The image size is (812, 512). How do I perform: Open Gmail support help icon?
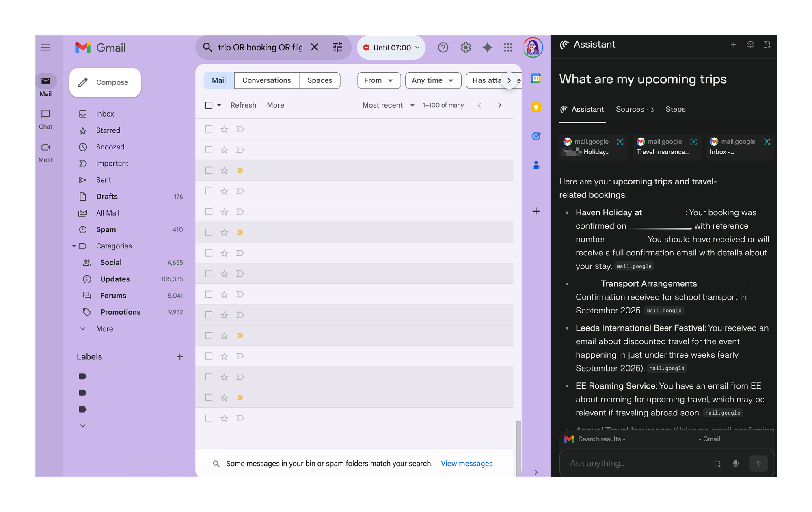coord(443,48)
